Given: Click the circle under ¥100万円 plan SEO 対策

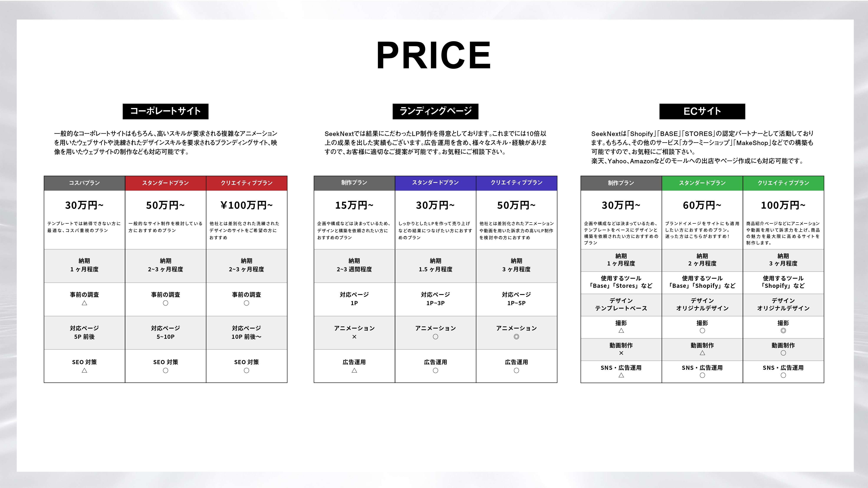Looking at the screenshot, I should pyautogui.click(x=246, y=370).
